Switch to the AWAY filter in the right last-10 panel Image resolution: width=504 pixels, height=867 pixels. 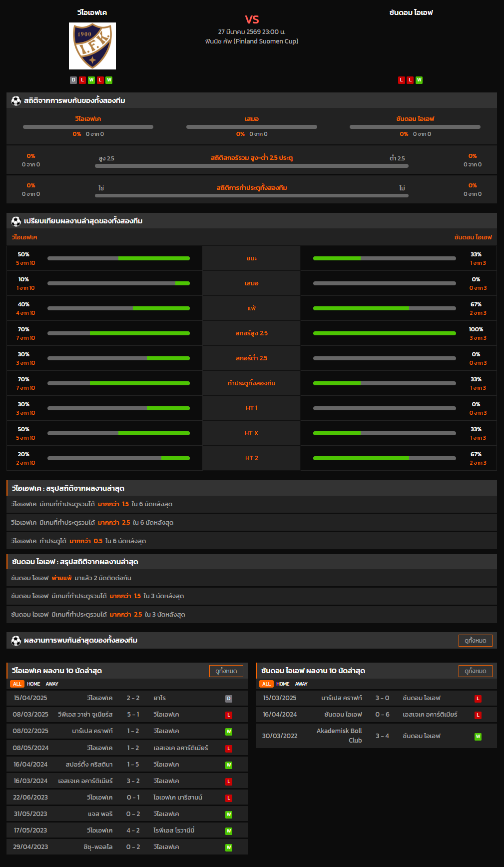pos(301,684)
